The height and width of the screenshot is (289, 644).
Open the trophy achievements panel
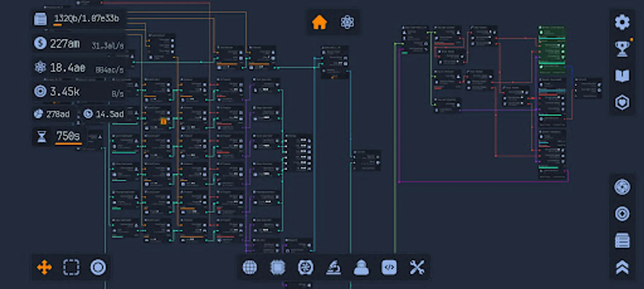[x=622, y=49]
